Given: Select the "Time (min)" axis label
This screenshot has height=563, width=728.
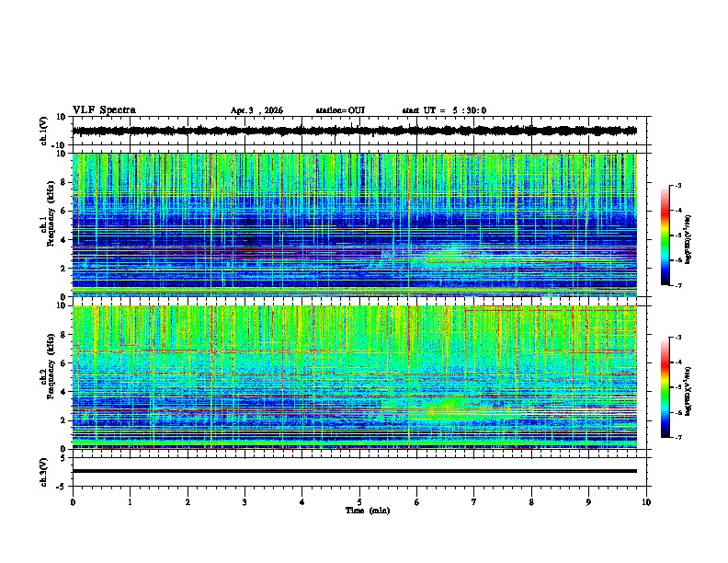Looking at the screenshot, I should point(368,511).
